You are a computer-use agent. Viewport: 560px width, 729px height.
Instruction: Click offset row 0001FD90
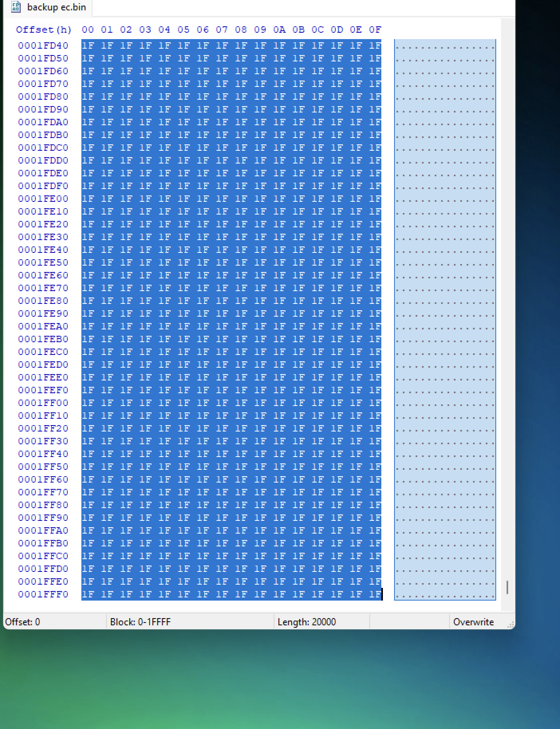43,109
